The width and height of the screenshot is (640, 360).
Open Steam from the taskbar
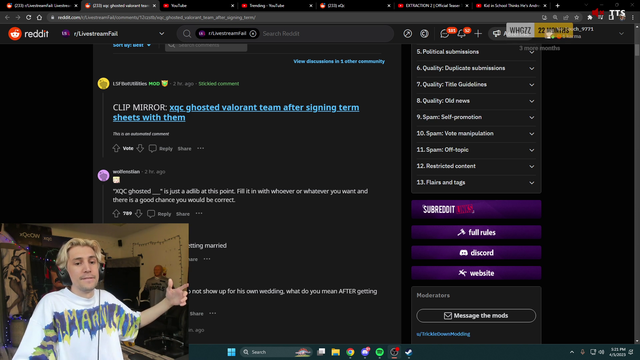pos(409,352)
